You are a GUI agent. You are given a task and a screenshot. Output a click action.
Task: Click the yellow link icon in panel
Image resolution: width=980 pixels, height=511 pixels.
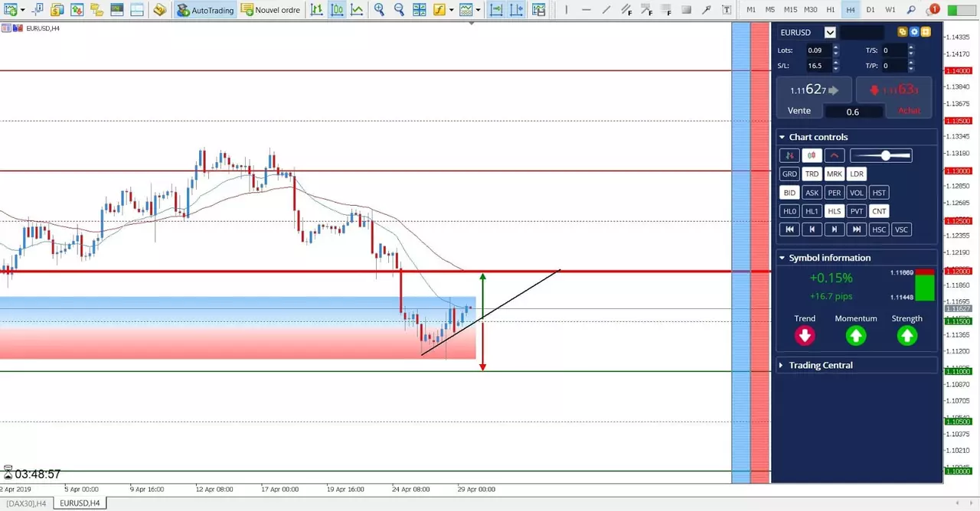click(903, 32)
